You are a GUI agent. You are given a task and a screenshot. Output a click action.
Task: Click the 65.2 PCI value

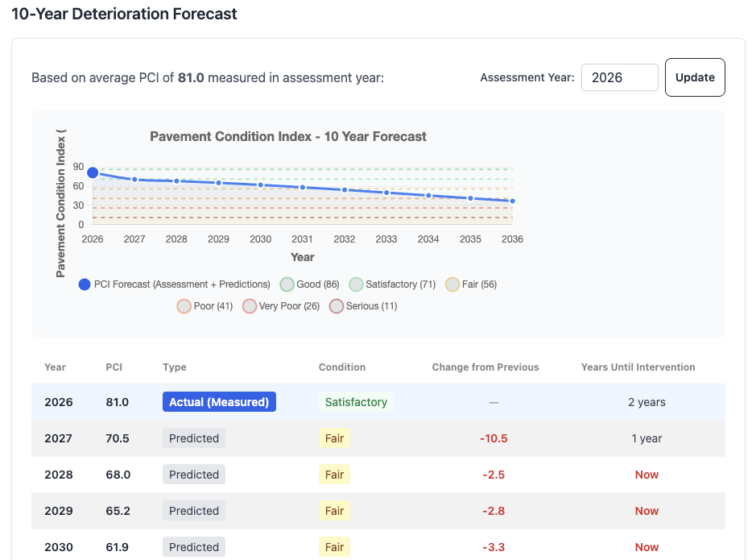point(118,510)
